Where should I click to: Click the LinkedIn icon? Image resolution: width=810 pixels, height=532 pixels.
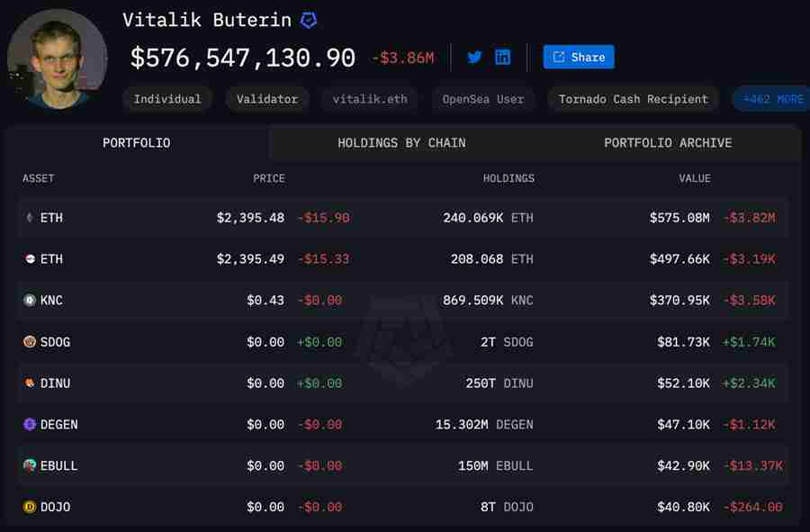tap(502, 57)
